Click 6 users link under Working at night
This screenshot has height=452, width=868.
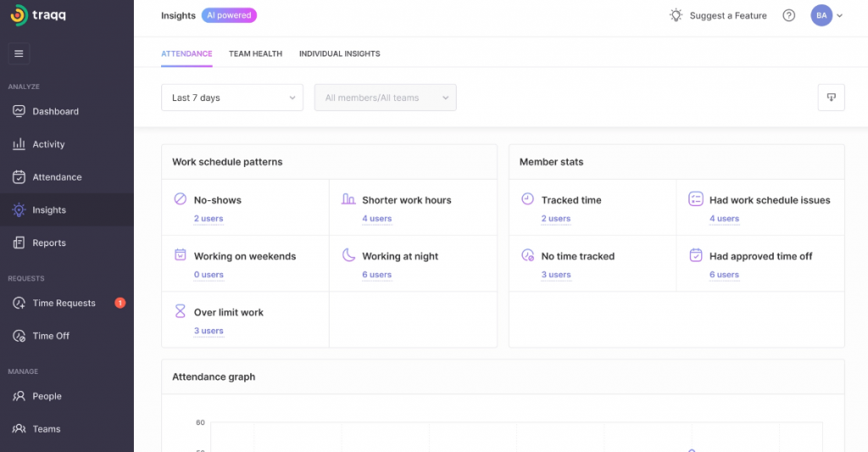point(376,275)
